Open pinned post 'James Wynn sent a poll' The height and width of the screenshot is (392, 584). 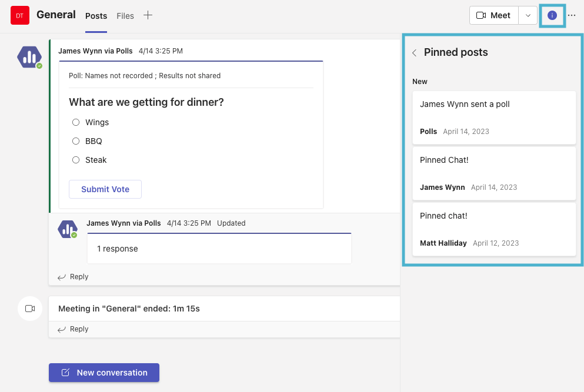point(494,117)
